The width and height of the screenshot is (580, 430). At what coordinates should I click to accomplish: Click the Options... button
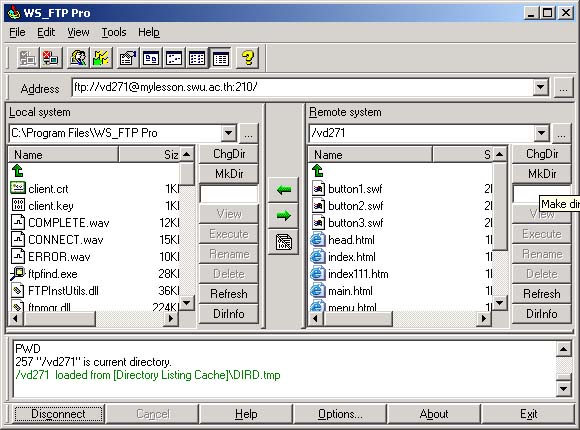click(x=340, y=414)
